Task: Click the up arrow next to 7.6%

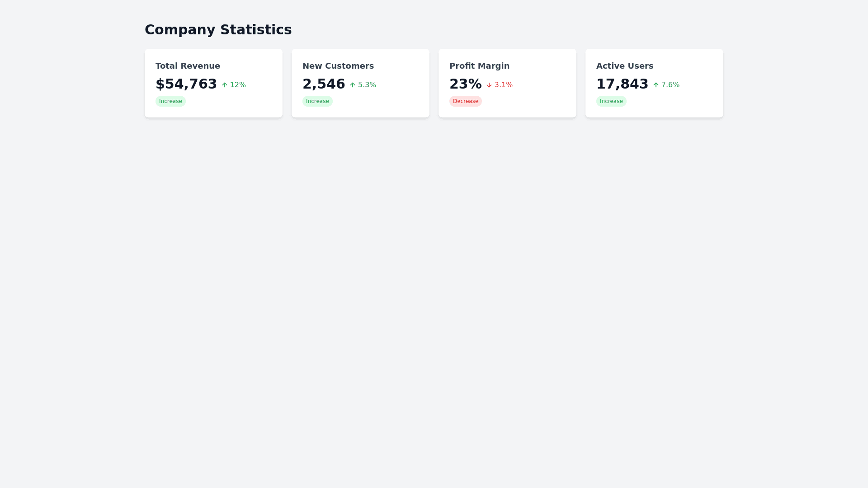Action: (x=656, y=85)
